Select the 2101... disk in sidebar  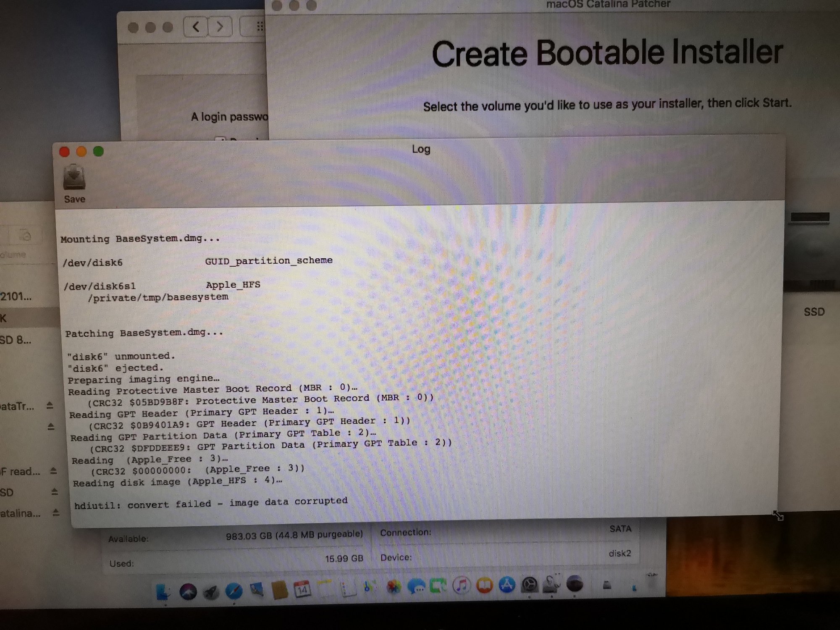tap(16, 297)
